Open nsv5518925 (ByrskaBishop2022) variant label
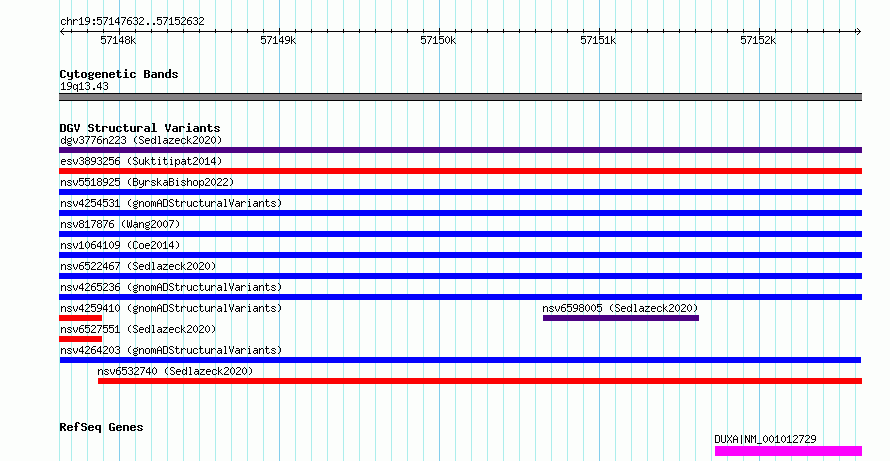The height and width of the screenshot is (461, 890). [147, 182]
